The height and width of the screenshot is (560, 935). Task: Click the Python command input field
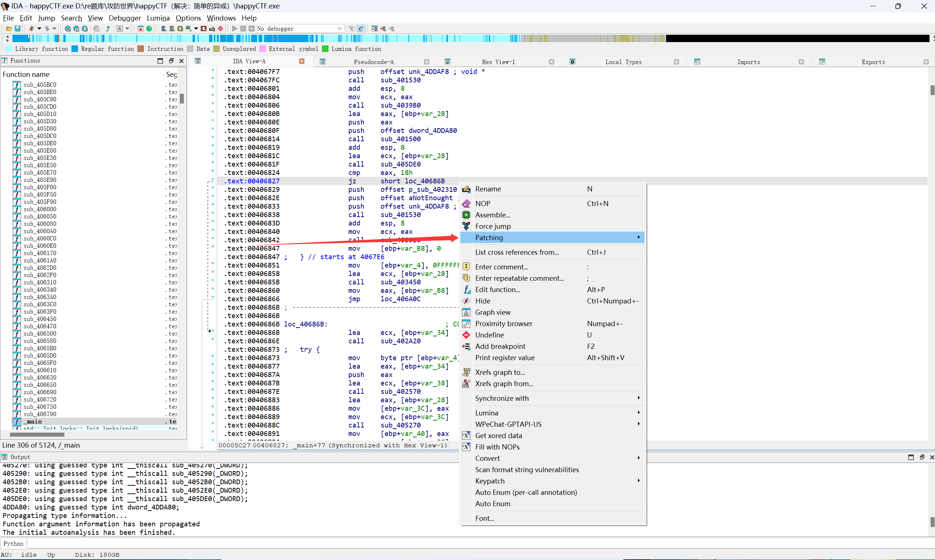click(453, 544)
